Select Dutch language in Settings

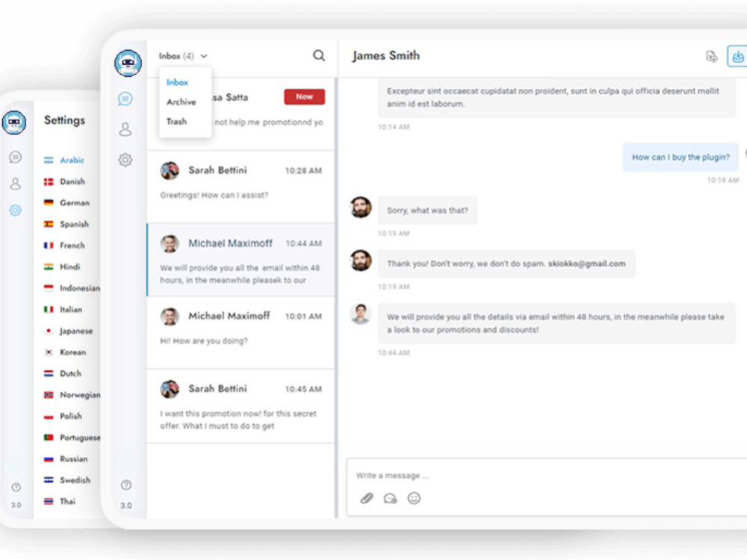point(63,373)
